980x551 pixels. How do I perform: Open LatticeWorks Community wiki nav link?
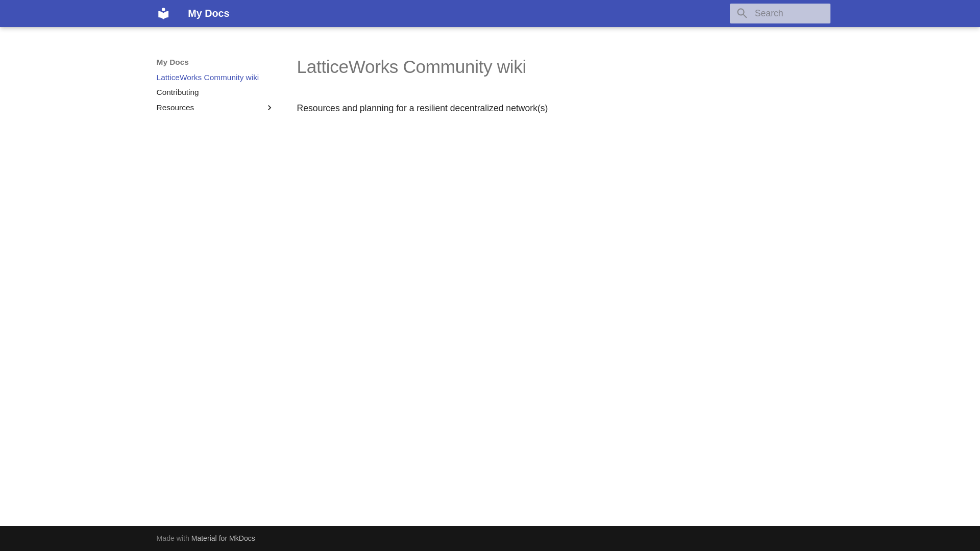(x=207, y=78)
